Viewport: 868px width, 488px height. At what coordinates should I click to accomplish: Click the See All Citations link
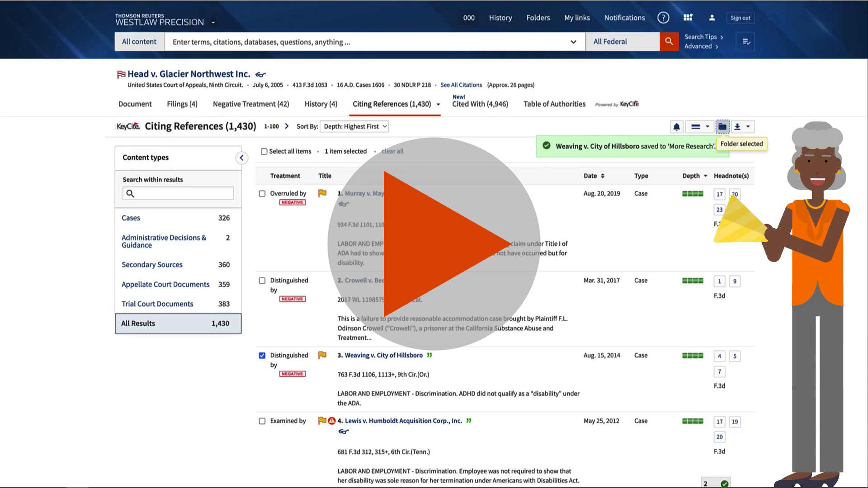pos(461,85)
